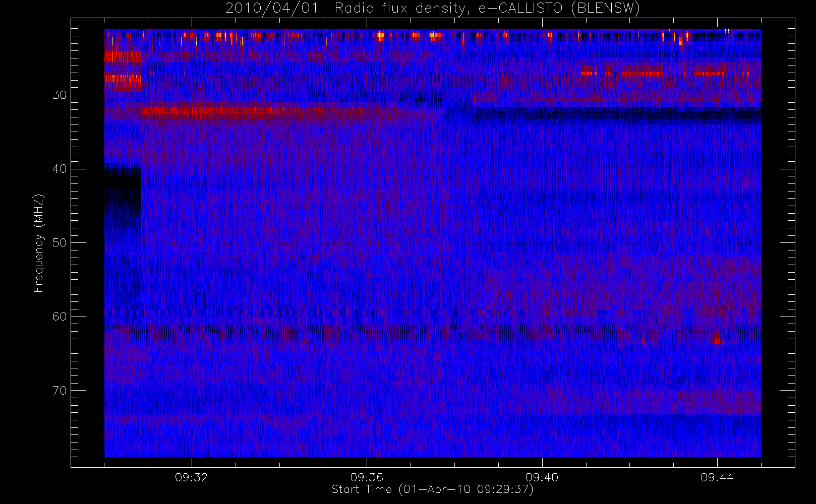Image resolution: width=816 pixels, height=504 pixels.
Task: Click the 60 frequency tick label
Action: point(60,317)
